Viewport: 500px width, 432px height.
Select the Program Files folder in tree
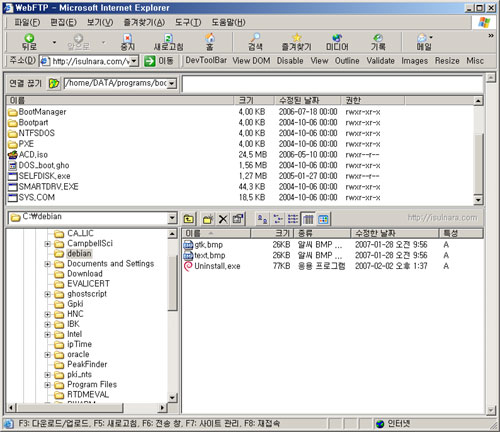click(x=92, y=384)
